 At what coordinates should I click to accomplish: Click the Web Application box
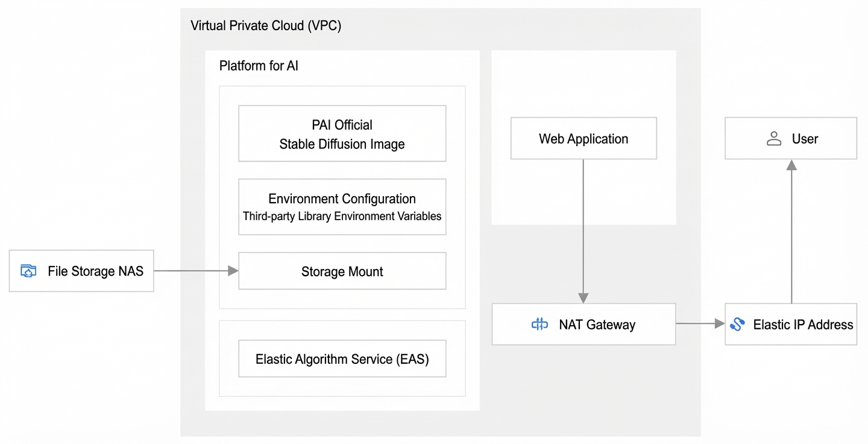tap(583, 138)
